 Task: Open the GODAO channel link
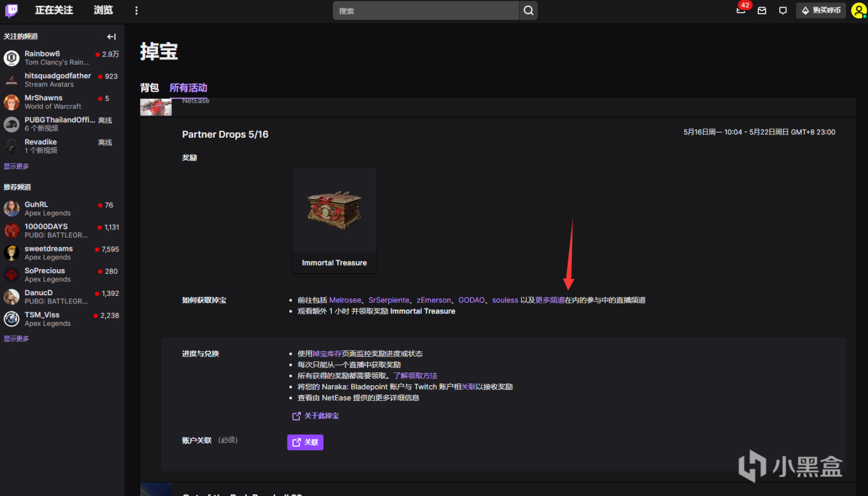tap(471, 301)
